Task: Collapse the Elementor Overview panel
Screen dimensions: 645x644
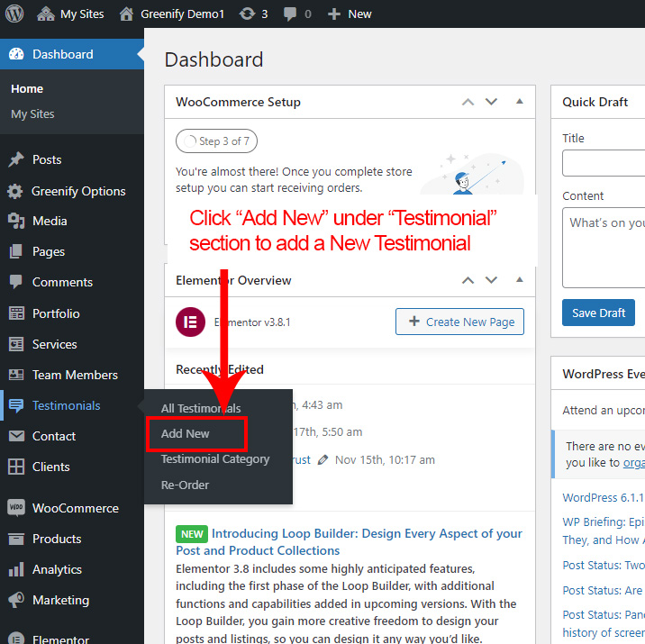Action: 520,280
